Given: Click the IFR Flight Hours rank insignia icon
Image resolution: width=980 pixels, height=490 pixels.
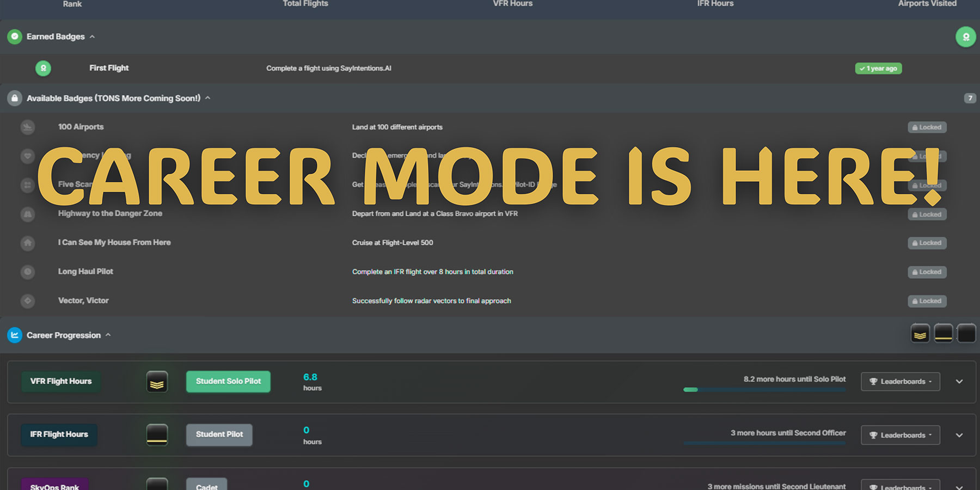Looking at the screenshot, I should (x=157, y=435).
